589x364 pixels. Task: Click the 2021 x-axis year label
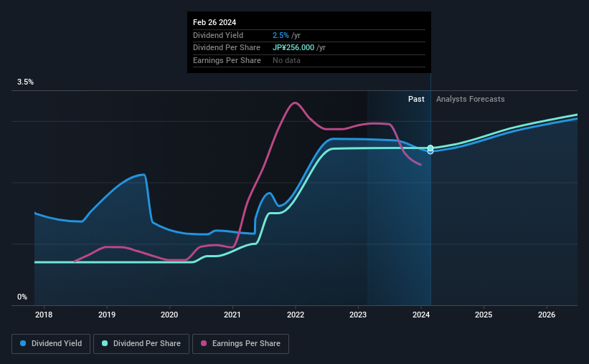click(232, 315)
